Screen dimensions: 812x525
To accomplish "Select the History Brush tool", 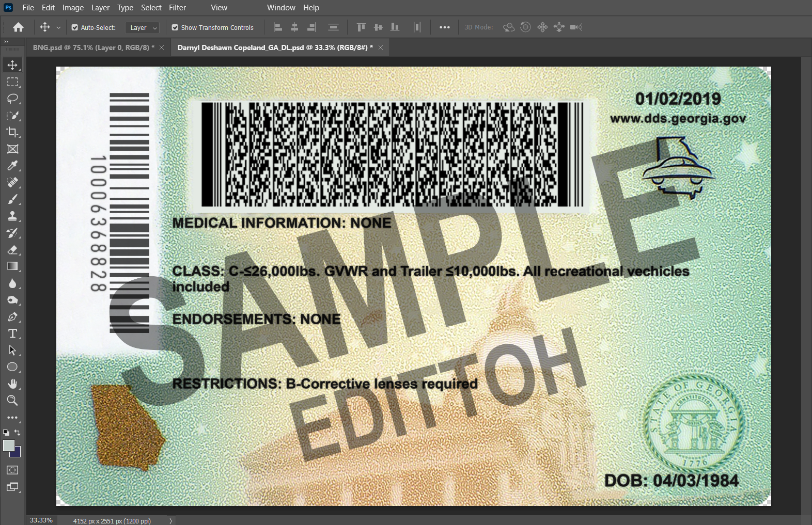I will click(12, 233).
